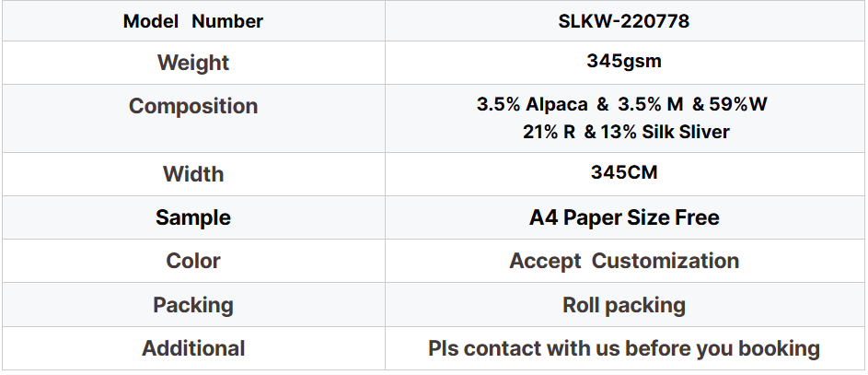868x375 pixels.
Task: Click the Width row label
Action: 193,174
